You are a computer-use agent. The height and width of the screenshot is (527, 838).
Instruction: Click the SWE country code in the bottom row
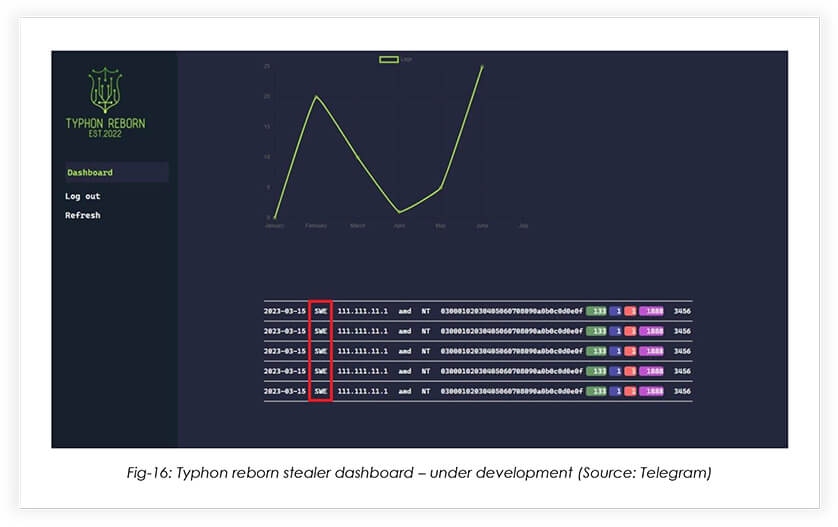click(x=321, y=391)
